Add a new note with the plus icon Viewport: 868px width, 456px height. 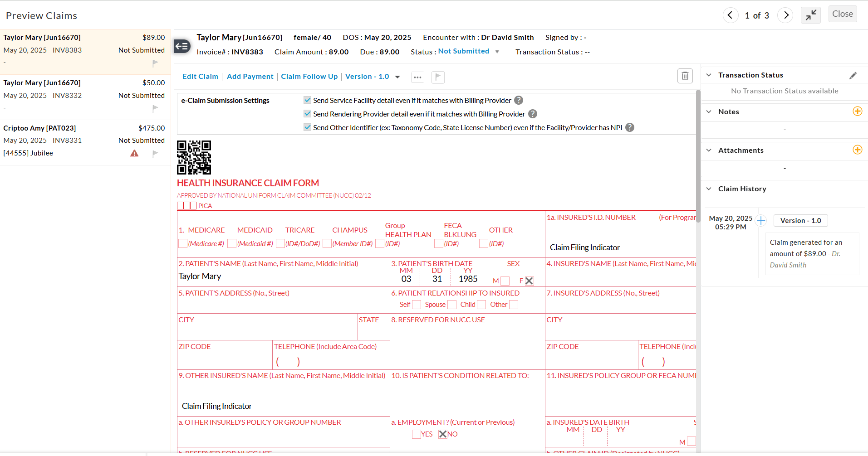point(857,111)
